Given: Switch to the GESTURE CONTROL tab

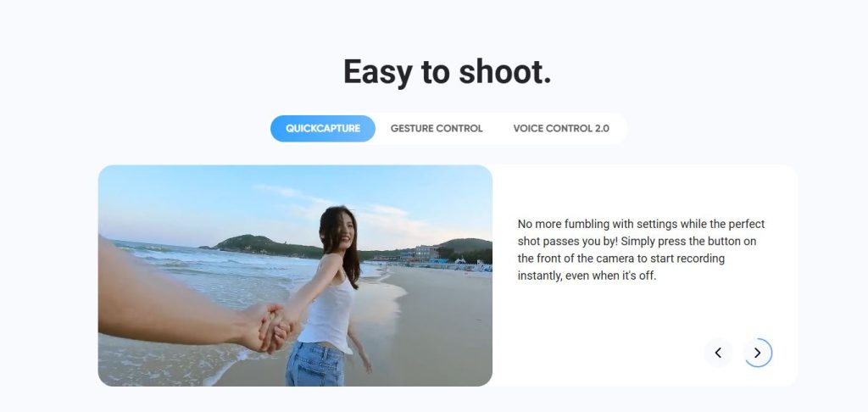Looking at the screenshot, I should (437, 129).
